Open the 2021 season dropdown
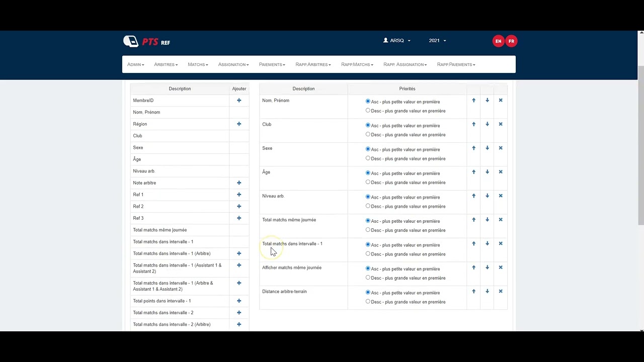This screenshot has width=644, height=362. click(437, 41)
